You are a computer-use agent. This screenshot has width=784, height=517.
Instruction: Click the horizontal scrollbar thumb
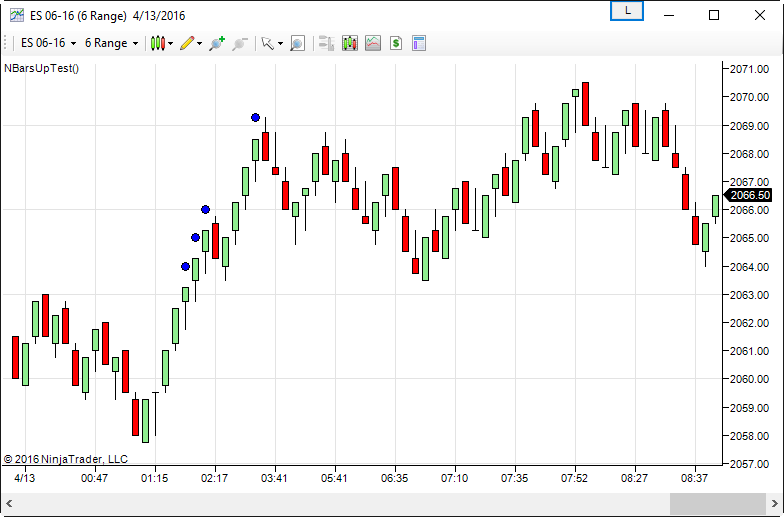[x=718, y=503]
